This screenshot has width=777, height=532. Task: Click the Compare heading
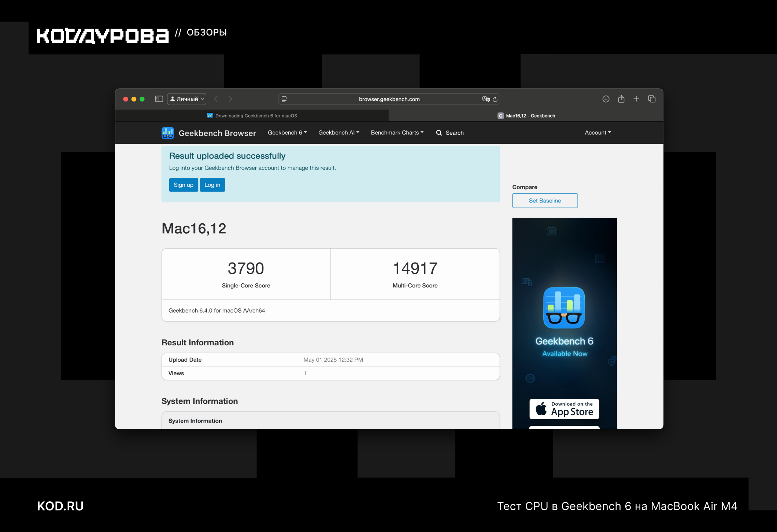pyautogui.click(x=525, y=187)
